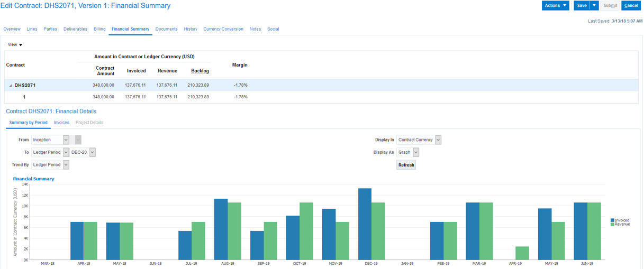Change the Display As Graph dropdown
This screenshot has width=644, height=269.
point(415,152)
